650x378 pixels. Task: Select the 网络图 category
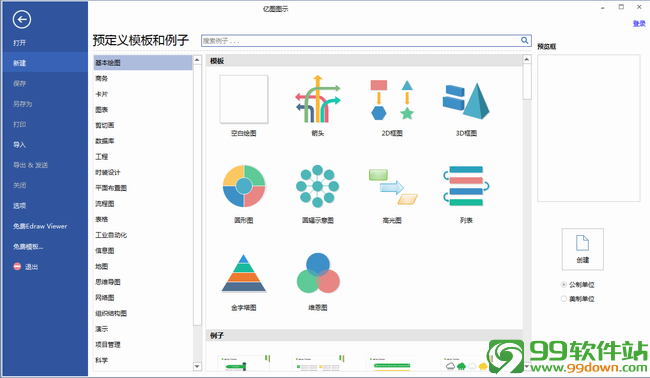coord(104,298)
